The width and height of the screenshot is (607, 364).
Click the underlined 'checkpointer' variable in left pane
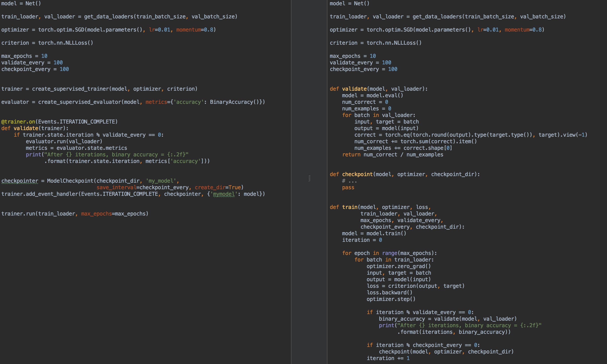coord(20,181)
